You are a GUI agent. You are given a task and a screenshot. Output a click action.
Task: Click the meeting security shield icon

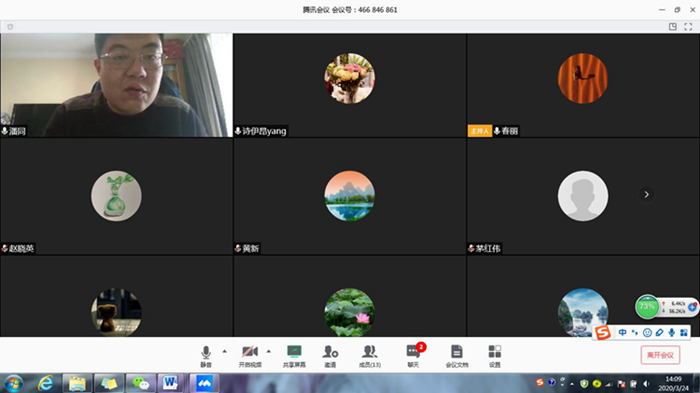tap(10, 27)
